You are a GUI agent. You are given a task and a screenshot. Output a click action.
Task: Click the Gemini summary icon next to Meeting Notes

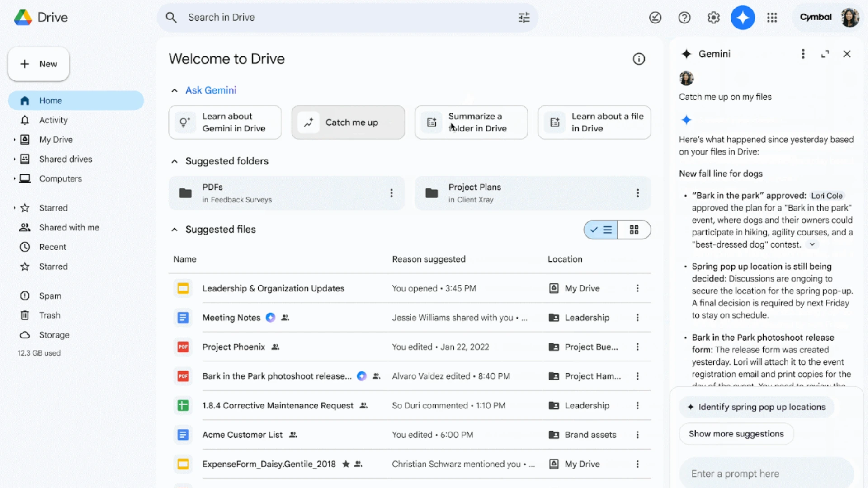click(x=270, y=318)
